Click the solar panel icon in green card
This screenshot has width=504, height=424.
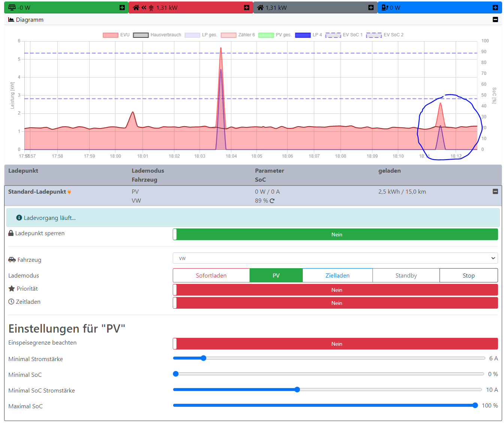[x=12, y=7]
